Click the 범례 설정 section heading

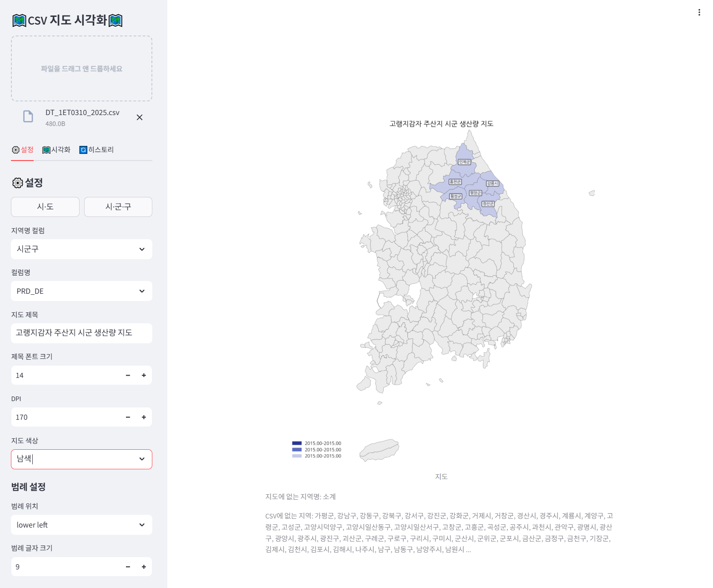(28, 487)
